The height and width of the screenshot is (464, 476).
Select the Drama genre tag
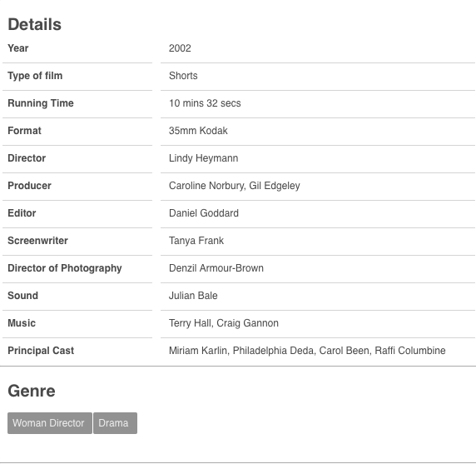tap(115, 423)
